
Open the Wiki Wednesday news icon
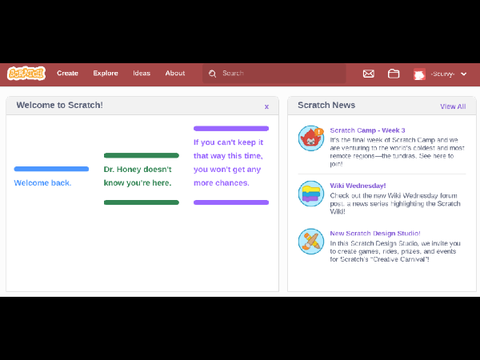[311, 194]
